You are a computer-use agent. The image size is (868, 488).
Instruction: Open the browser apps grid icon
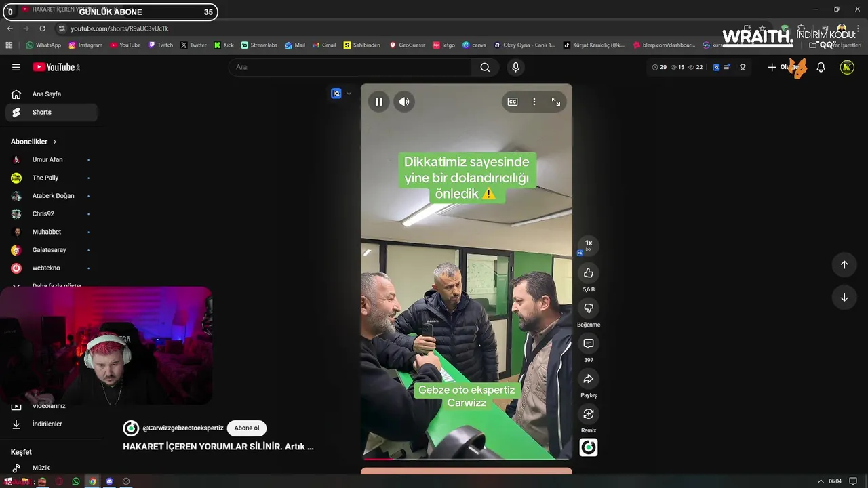tap(9, 45)
